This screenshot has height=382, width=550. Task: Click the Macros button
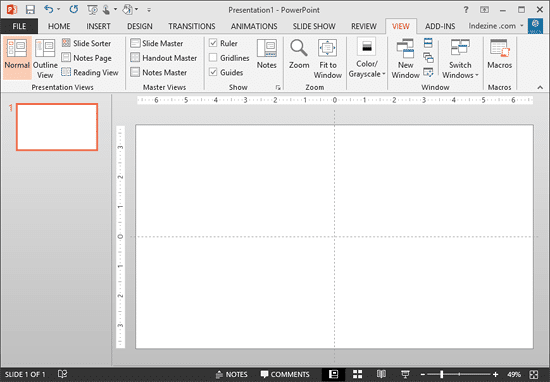pos(499,53)
